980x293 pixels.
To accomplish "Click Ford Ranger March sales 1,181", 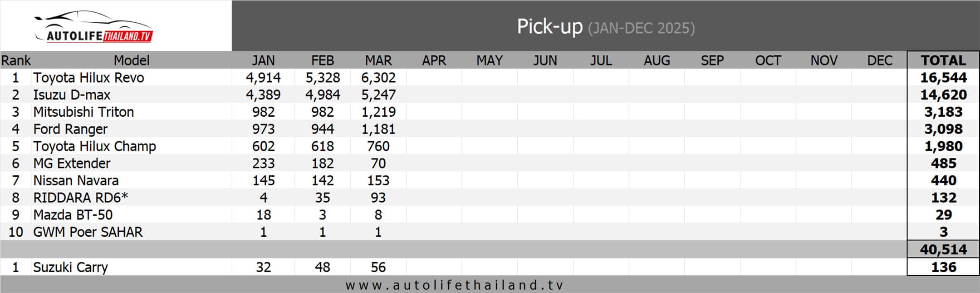I will coord(378,129).
